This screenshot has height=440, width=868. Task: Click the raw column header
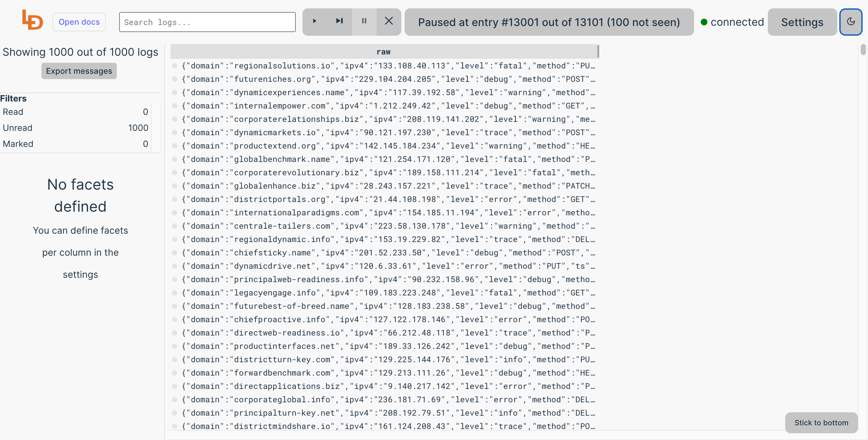click(x=384, y=52)
